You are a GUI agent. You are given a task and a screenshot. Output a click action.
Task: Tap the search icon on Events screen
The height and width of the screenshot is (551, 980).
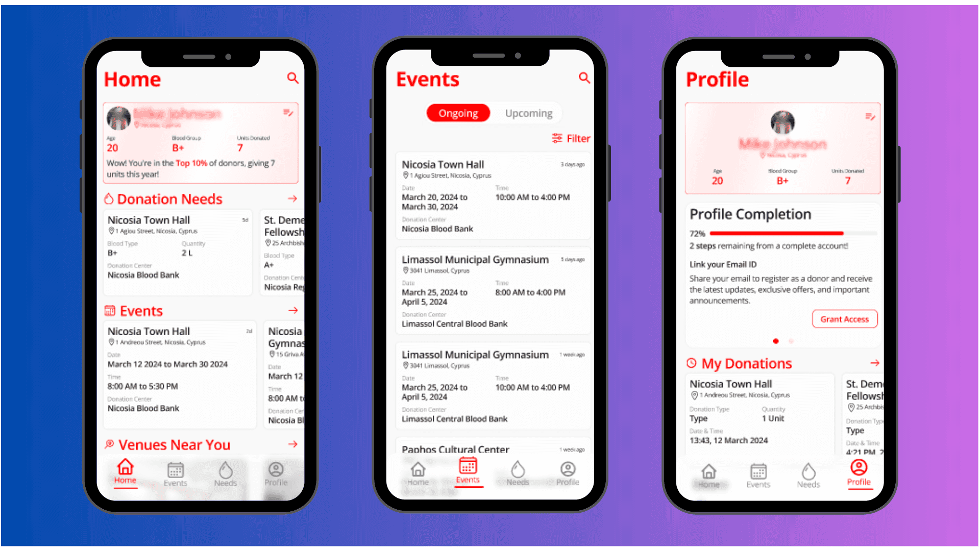pyautogui.click(x=584, y=79)
